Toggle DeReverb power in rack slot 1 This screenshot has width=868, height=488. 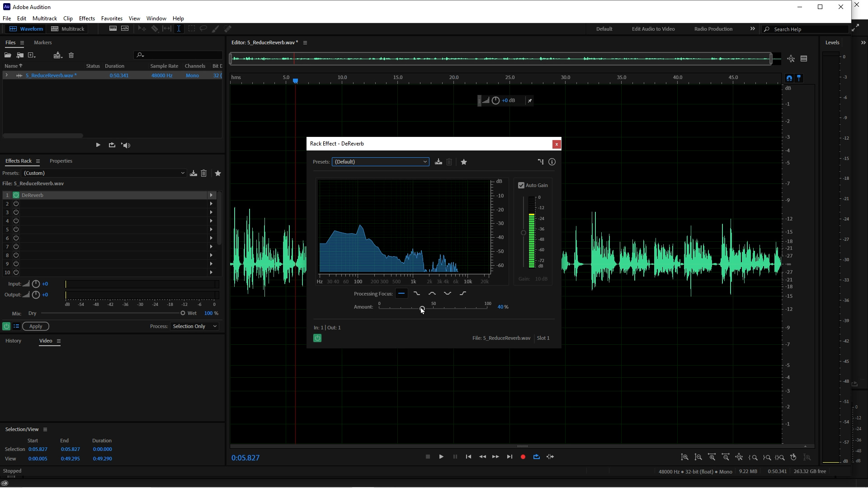[16, 195]
